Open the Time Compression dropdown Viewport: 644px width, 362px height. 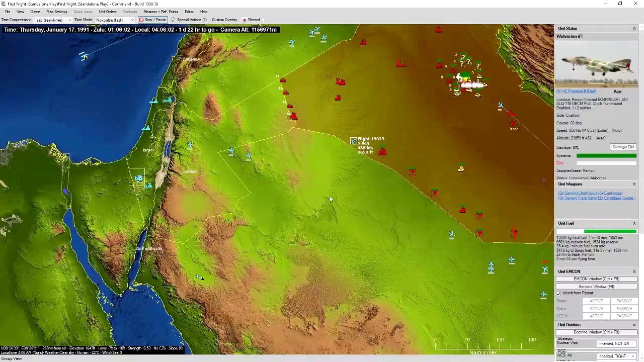pyautogui.click(x=52, y=20)
